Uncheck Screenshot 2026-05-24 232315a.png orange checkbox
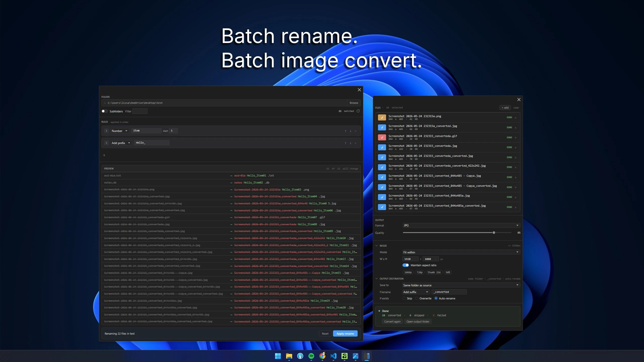 coord(382,117)
